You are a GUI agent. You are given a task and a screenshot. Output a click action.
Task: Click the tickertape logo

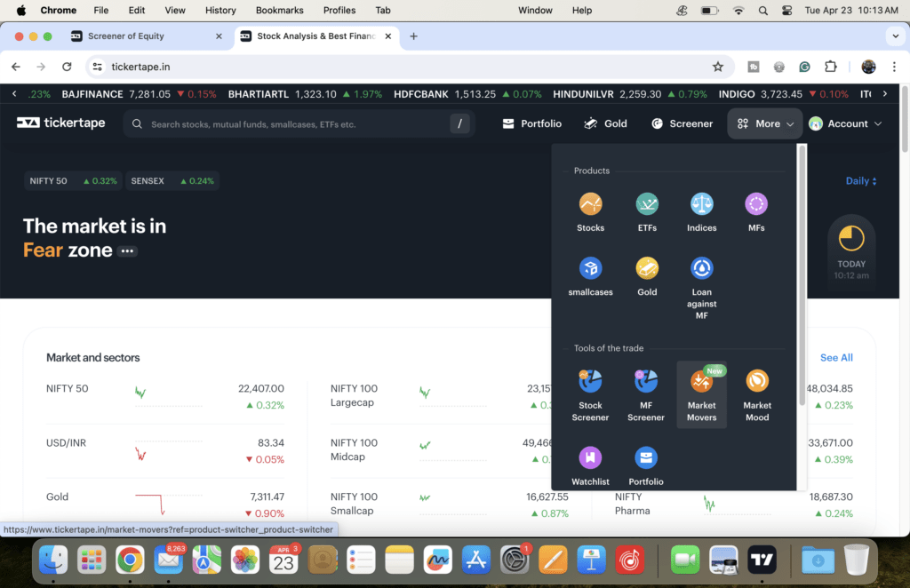click(61, 123)
